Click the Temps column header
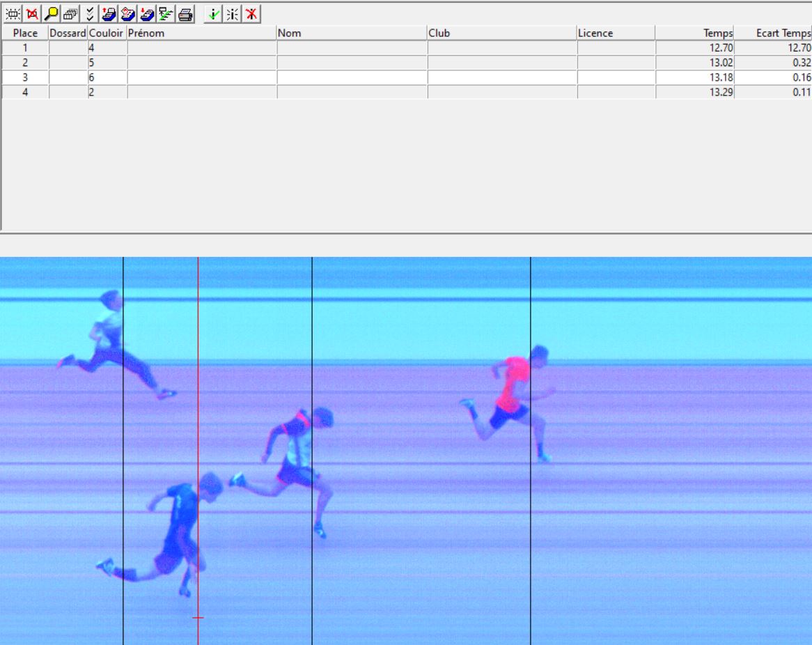The width and height of the screenshot is (812, 645). click(694, 33)
